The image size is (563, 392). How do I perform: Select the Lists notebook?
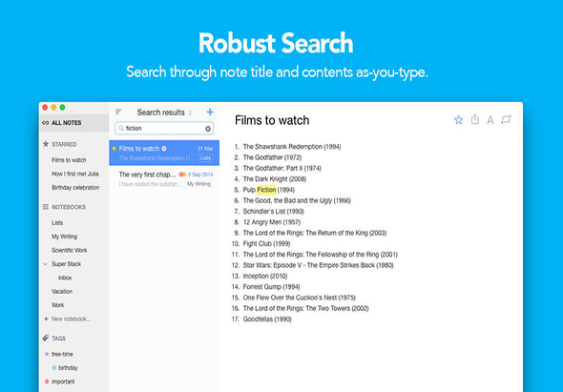pyautogui.click(x=57, y=223)
